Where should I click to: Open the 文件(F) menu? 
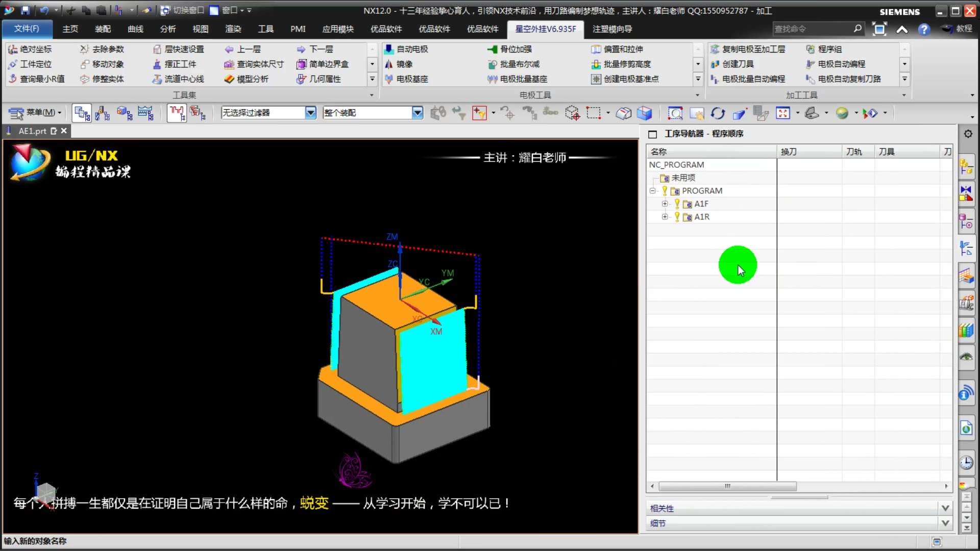coord(27,29)
